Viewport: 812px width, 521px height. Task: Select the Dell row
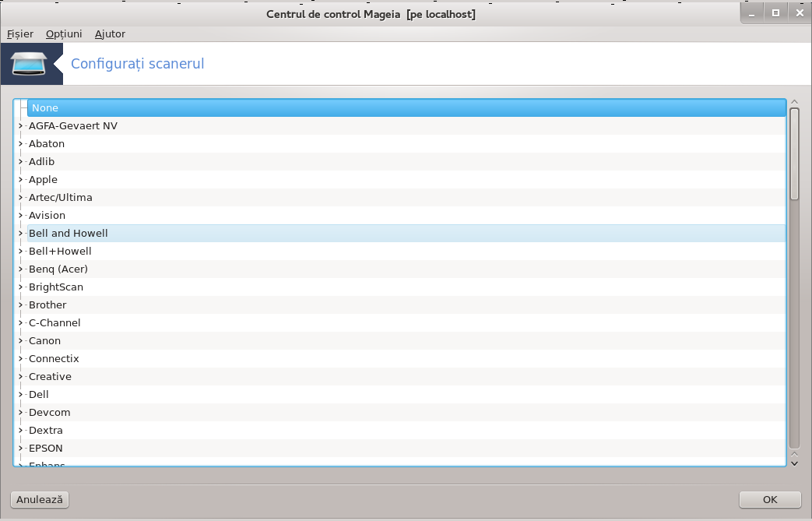406,395
